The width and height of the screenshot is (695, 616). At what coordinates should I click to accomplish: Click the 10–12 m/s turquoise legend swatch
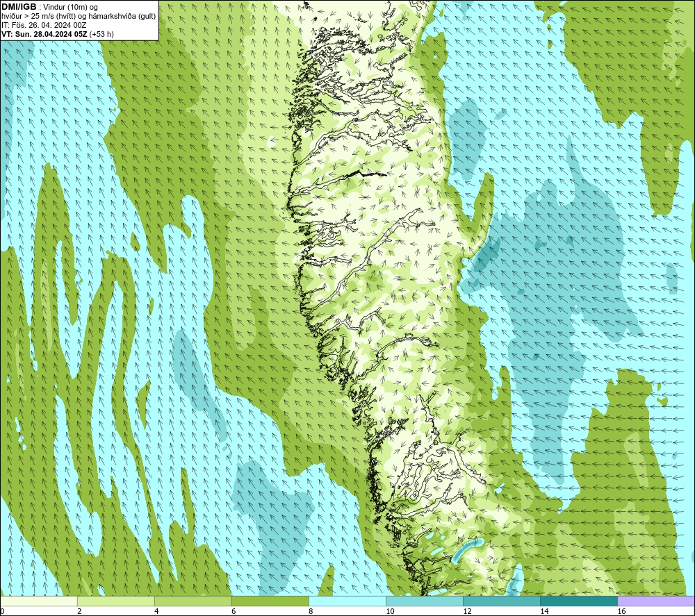pos(424,601)
